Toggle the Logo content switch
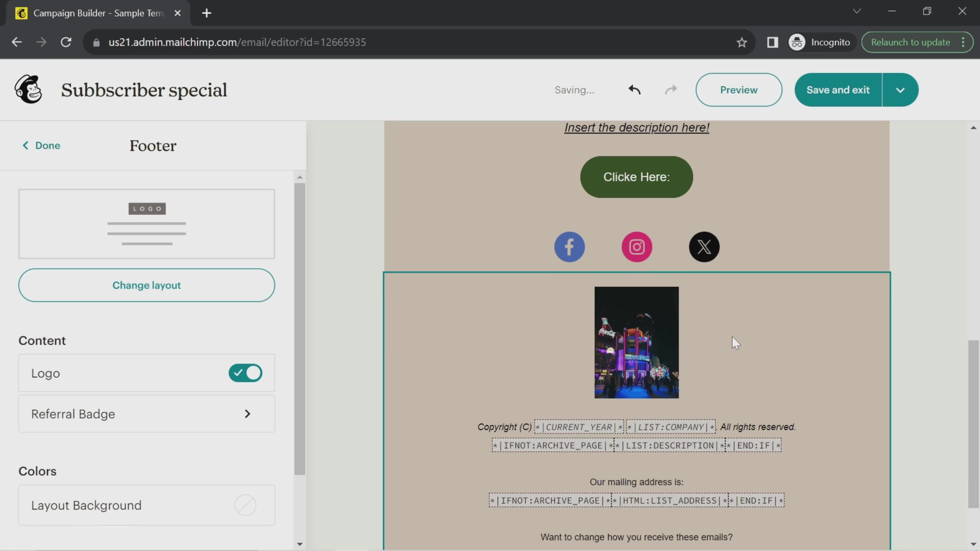This screenshot has width=980, height=551. [246, 373]
